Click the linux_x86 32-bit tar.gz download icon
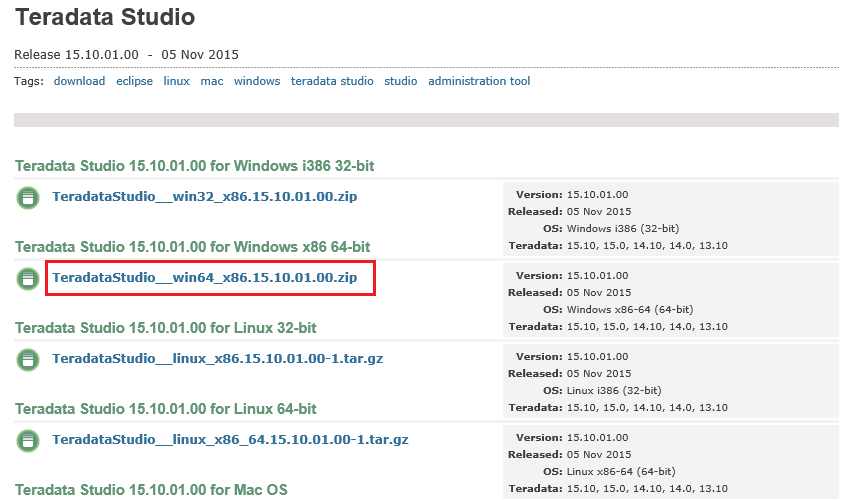Image resolution: width=842 pixels, height=500 pixels. click(x=28, y=360)
